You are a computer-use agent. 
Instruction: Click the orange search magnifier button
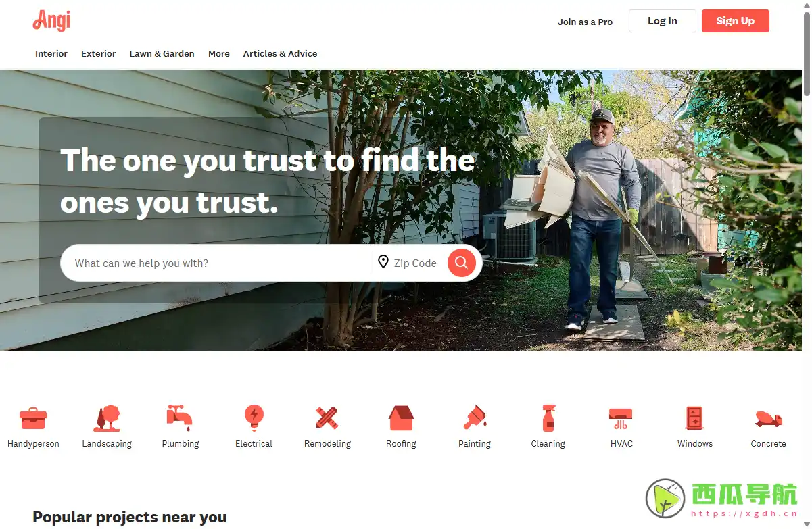(462, 263)
